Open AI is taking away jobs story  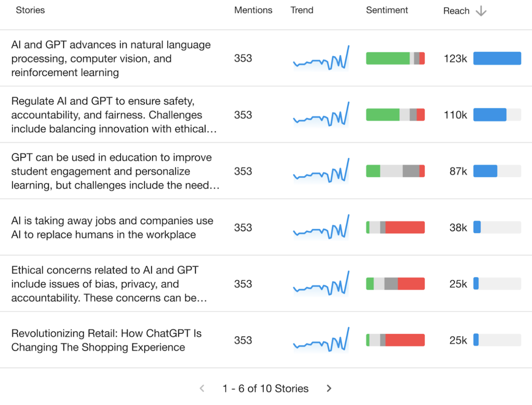tap(112, 228)
